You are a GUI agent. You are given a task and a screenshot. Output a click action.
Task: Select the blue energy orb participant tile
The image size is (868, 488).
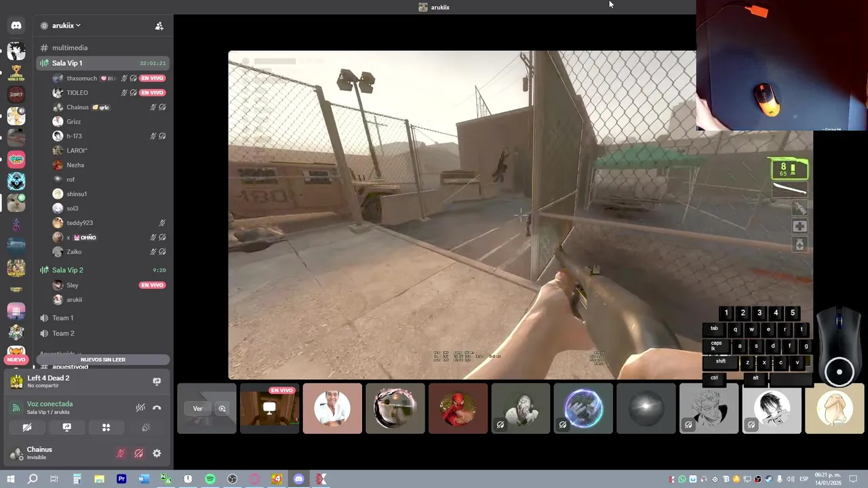pos(583,409)
